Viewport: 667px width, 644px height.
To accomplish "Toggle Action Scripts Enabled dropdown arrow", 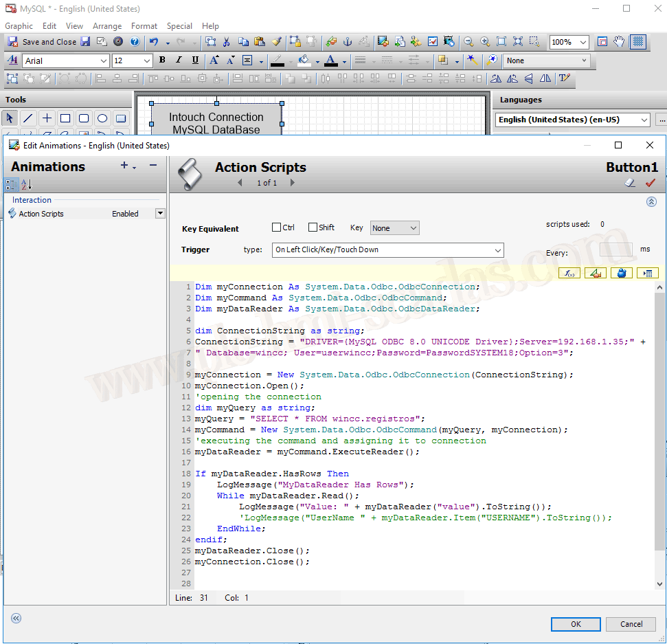I will point(160,214).
